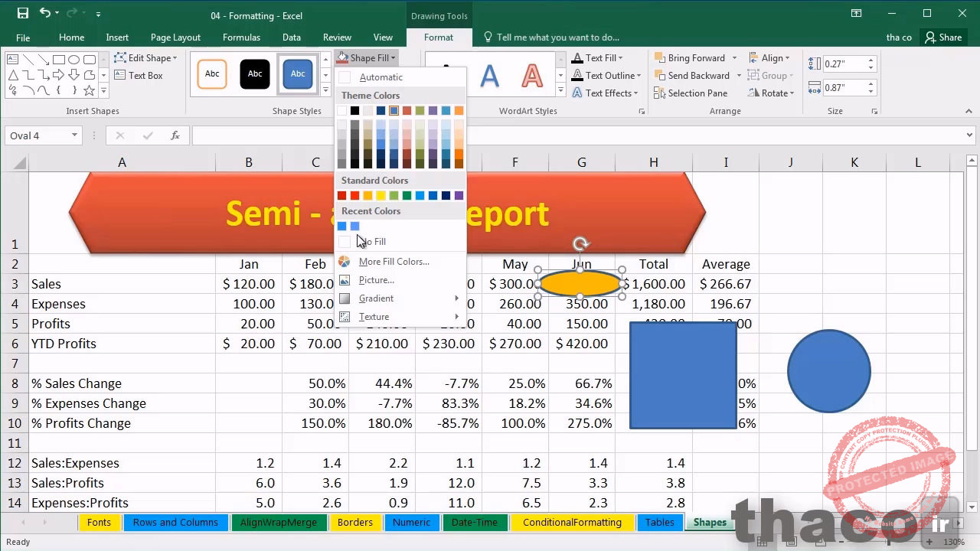This screenshot has height=551, width=980.
Task: Select the Right Arrow block shape
Action: pos(59,74)
